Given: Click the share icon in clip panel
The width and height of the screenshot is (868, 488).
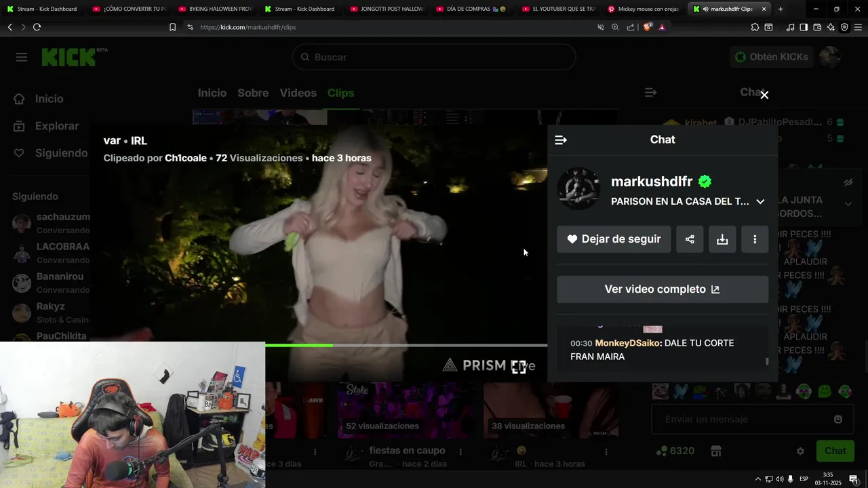Looking at the screenshot, I should point(690,239).
